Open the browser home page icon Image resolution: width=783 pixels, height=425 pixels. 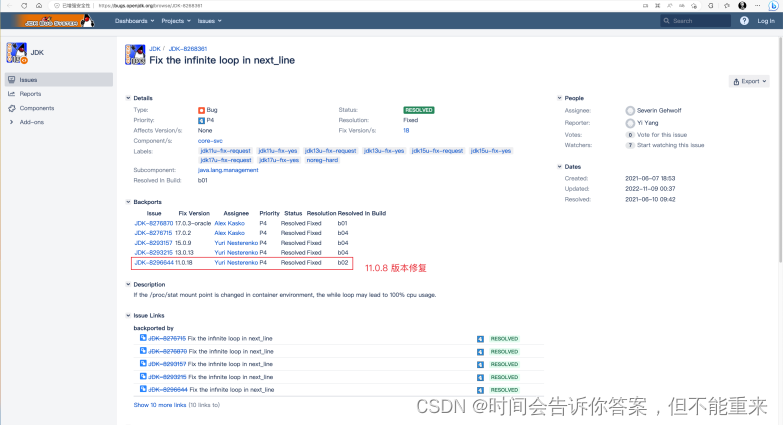pos(39,5)
